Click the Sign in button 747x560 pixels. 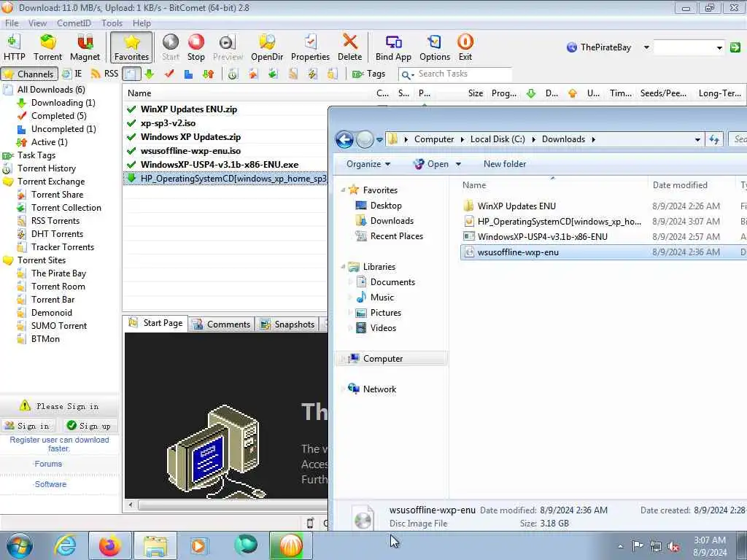(28, 426)
